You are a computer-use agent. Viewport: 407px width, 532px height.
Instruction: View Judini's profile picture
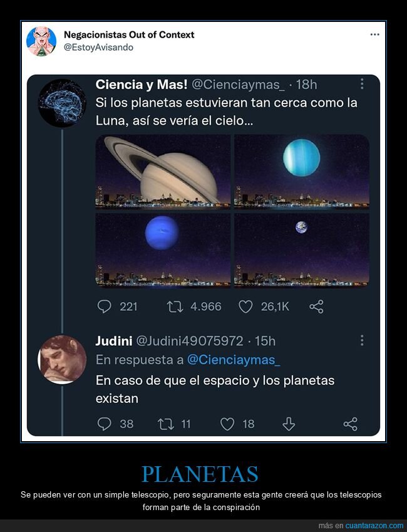[63, 359]
